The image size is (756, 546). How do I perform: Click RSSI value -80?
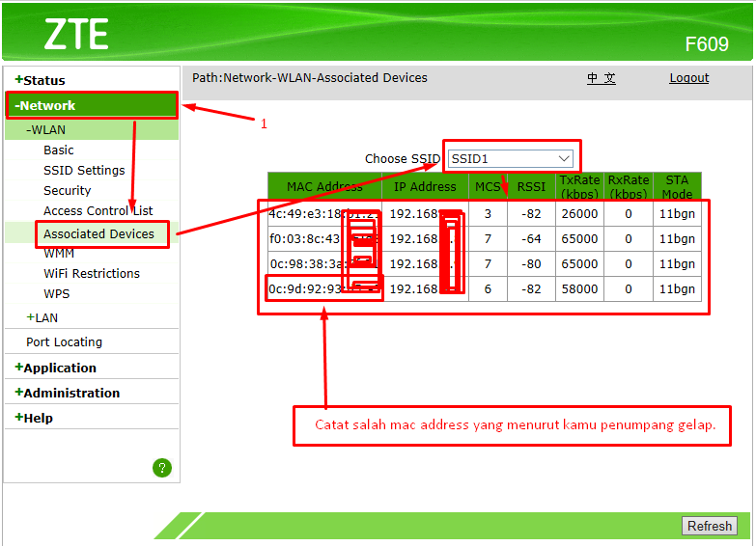[x=531, y=263]
